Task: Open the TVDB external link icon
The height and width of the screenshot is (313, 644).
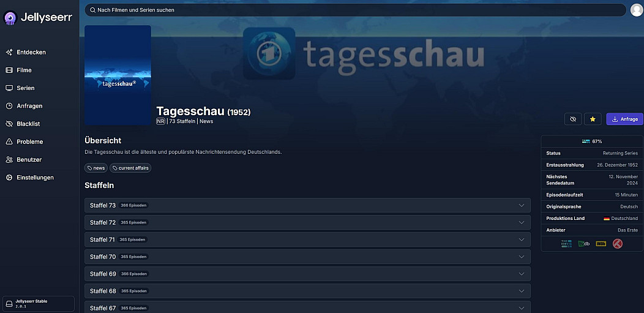Action: 584,244
